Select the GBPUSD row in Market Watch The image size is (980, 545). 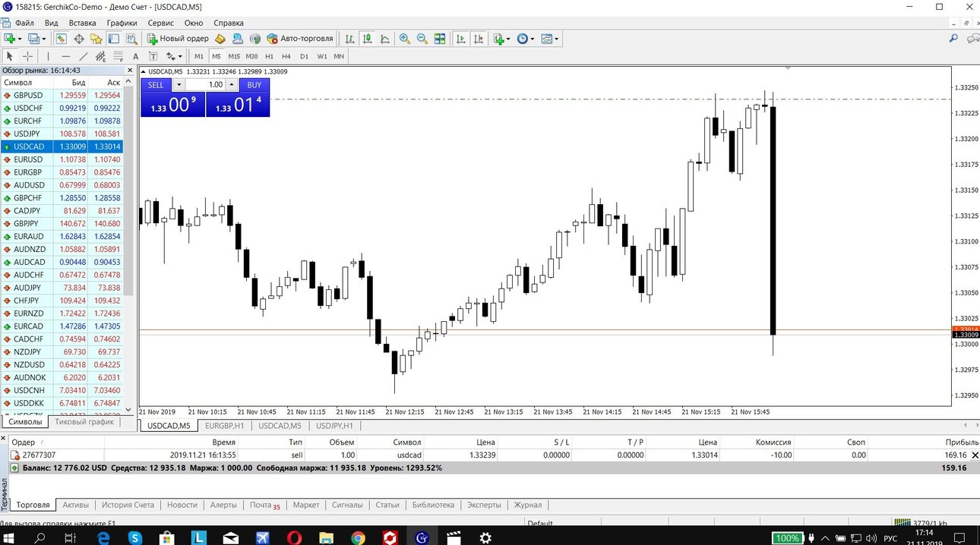click(x=62, y=95)
